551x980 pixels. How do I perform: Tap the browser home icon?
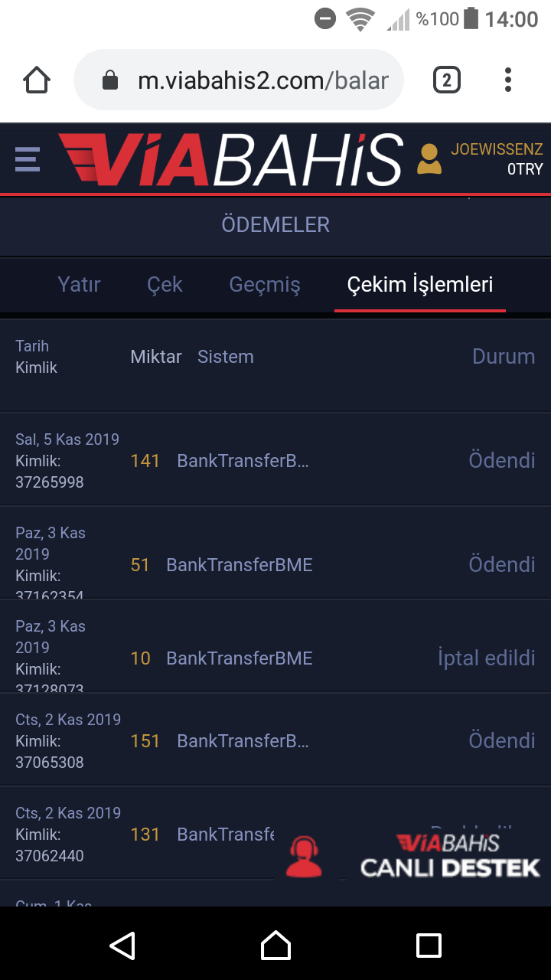pos(37,80)
